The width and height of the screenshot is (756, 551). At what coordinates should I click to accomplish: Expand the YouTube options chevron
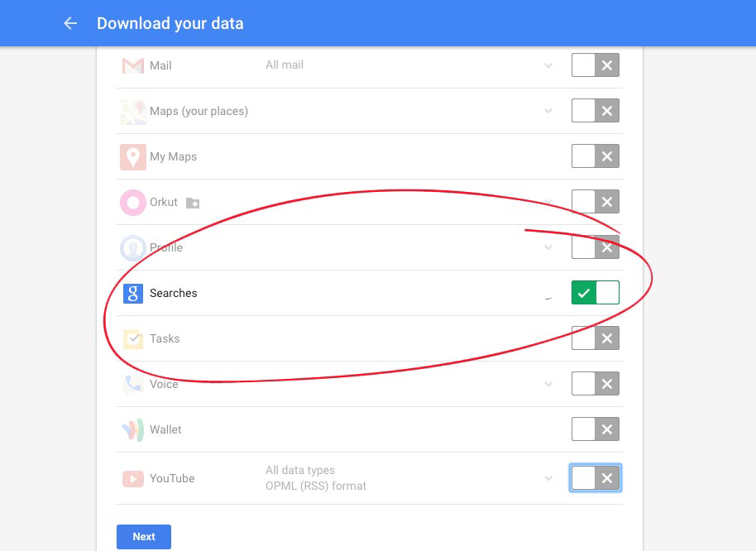click(548, 478)
